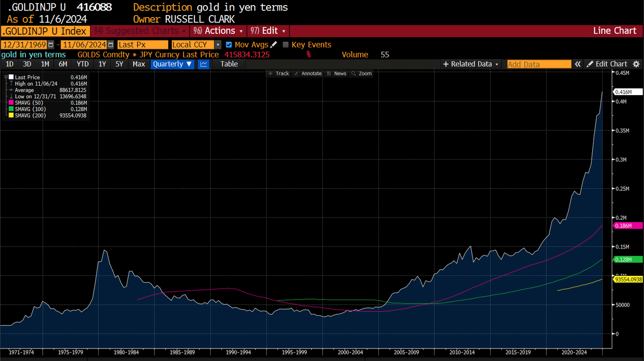This screenshot has height=361, width=644.
Task: Click the Edit Chart button
Action: point(607,64)
